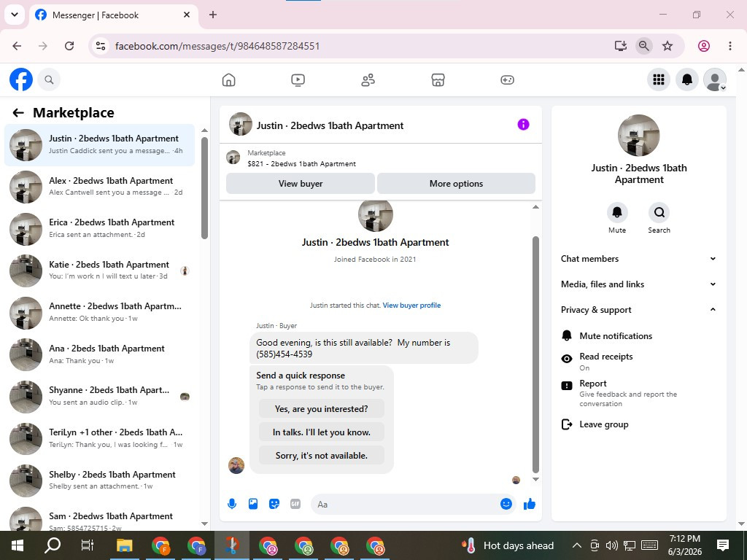Click the taskbar volume speaker icon
747x560 pixels.
point(612,545)
